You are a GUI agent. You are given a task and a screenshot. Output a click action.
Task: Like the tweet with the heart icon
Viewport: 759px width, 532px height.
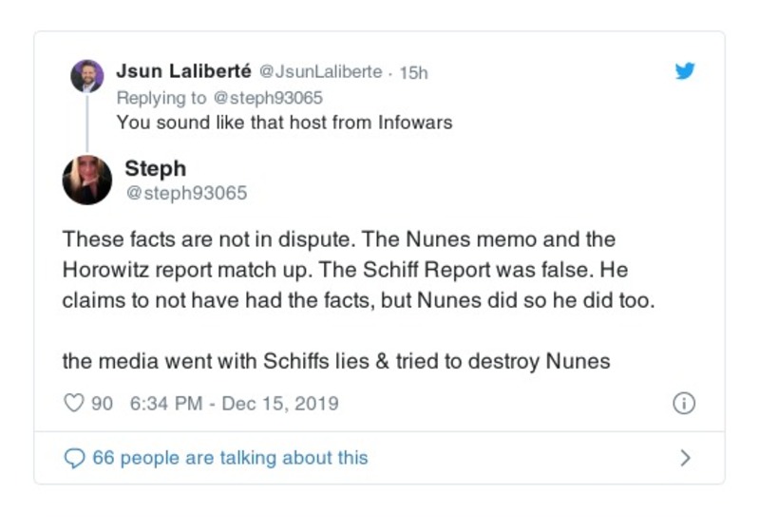pyautogui.click(x=73, y=404)
